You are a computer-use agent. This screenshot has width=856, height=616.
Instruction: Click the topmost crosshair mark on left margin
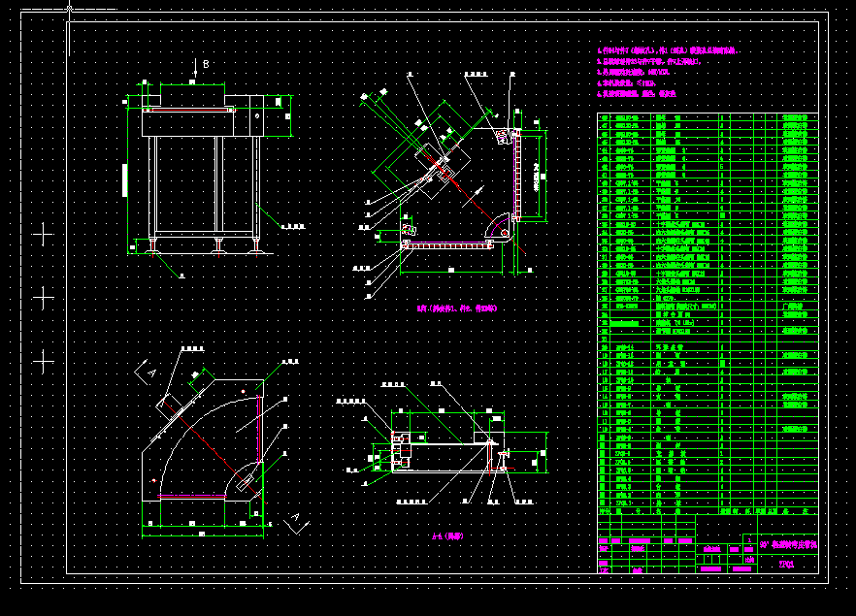point(43,234)
